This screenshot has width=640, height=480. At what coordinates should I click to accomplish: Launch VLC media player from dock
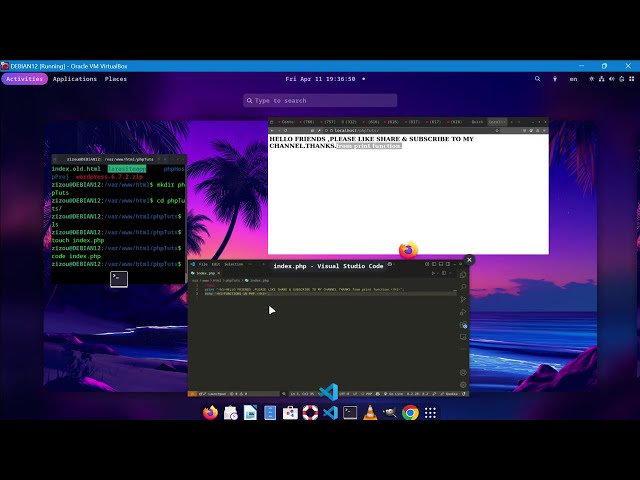(370, 413)
